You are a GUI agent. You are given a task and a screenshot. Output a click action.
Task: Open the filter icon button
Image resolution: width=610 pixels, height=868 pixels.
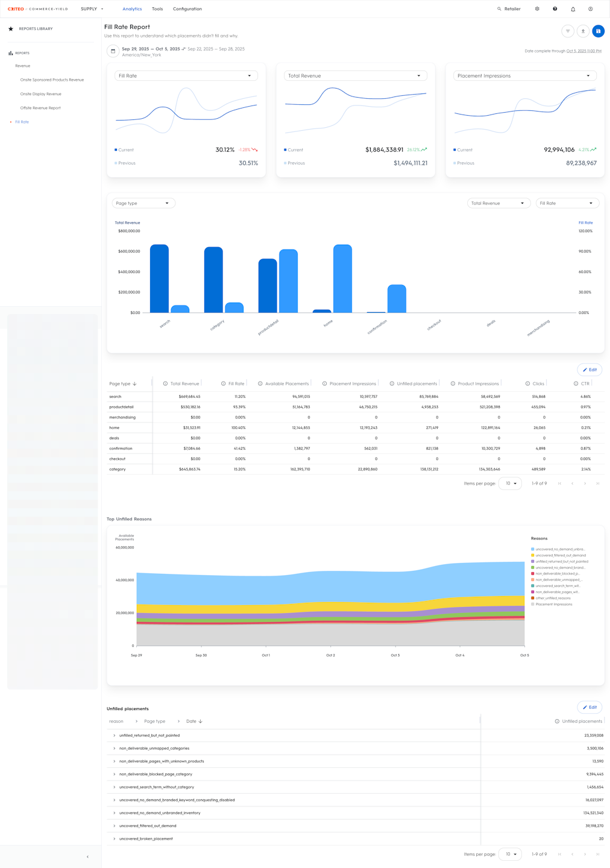pos(568,31)
